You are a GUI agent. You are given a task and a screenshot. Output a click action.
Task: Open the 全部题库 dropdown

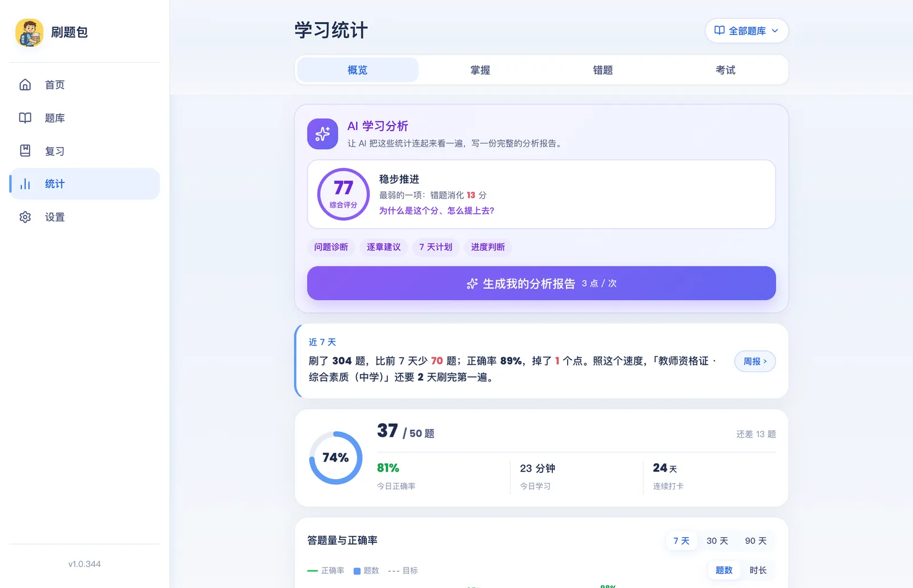click(747, 31)
